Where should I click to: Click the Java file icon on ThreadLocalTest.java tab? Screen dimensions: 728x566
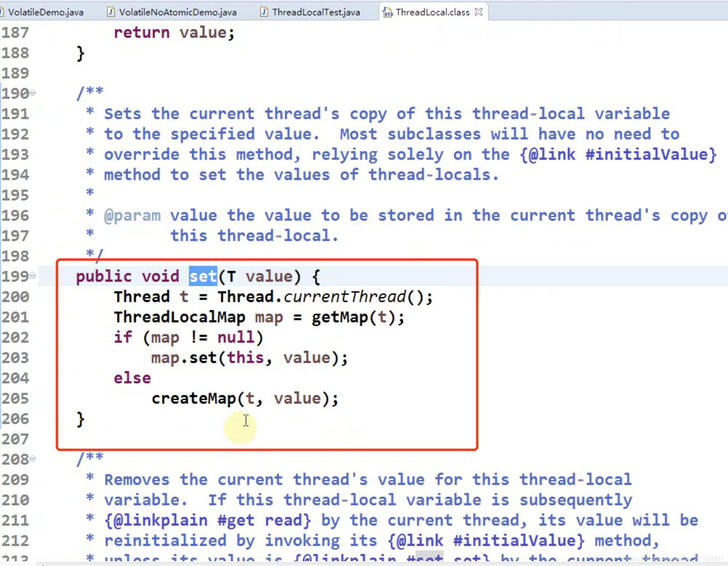(263, 12)
